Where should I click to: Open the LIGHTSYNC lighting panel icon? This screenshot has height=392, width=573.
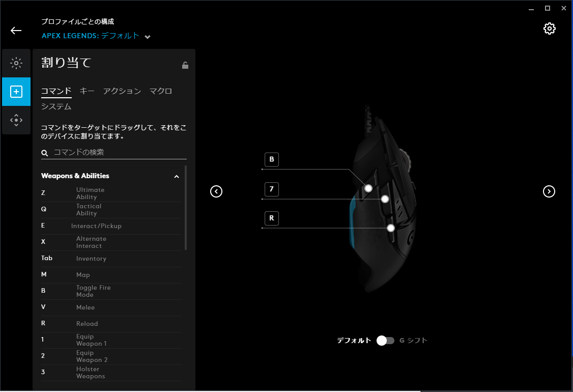click(x=16, y=64)
